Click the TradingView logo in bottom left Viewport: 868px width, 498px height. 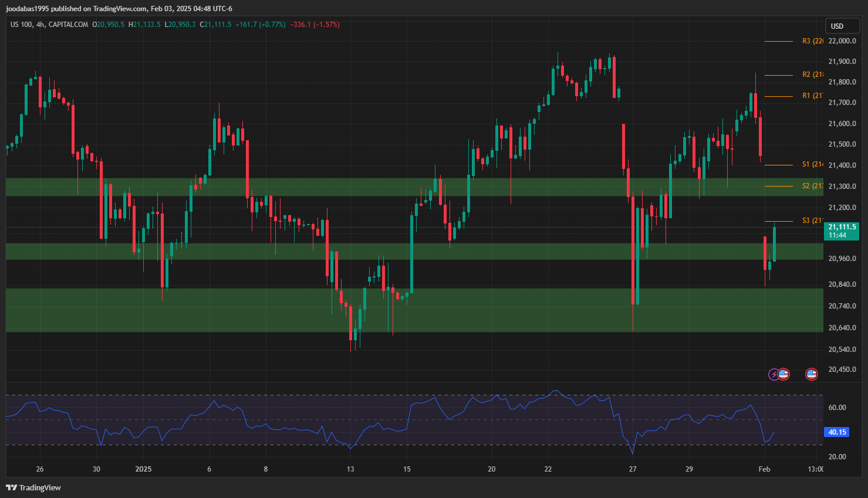[x=33, y=487]
